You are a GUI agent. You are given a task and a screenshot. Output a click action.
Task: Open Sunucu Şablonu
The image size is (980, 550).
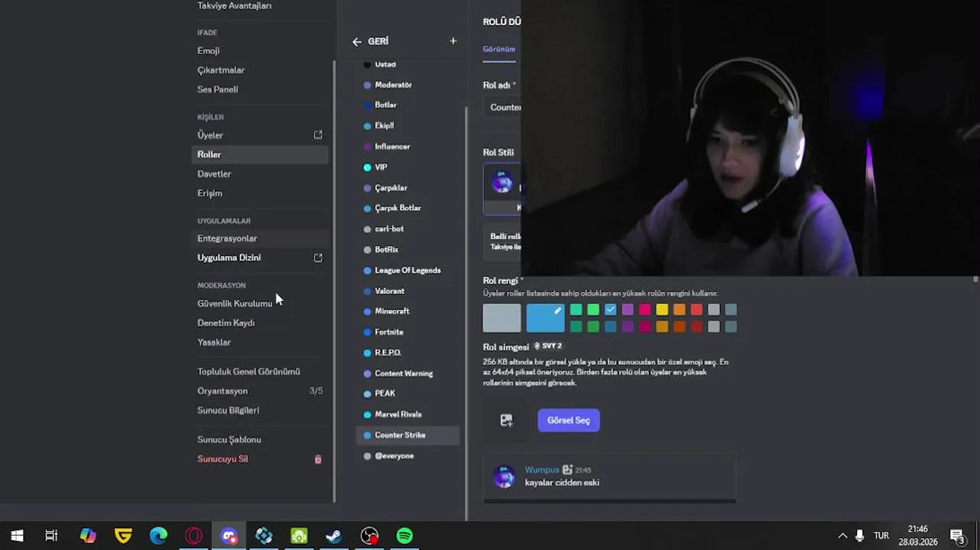tap(229, 440)
